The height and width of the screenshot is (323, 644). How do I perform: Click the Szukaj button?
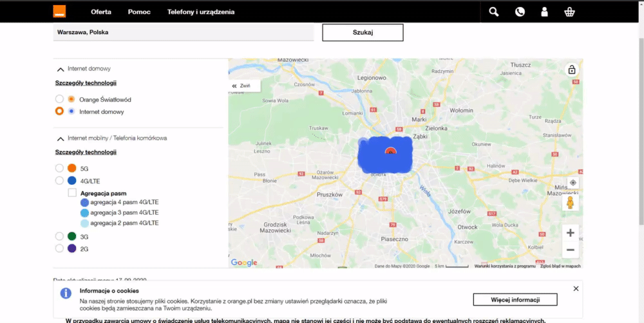pos(363,32)
